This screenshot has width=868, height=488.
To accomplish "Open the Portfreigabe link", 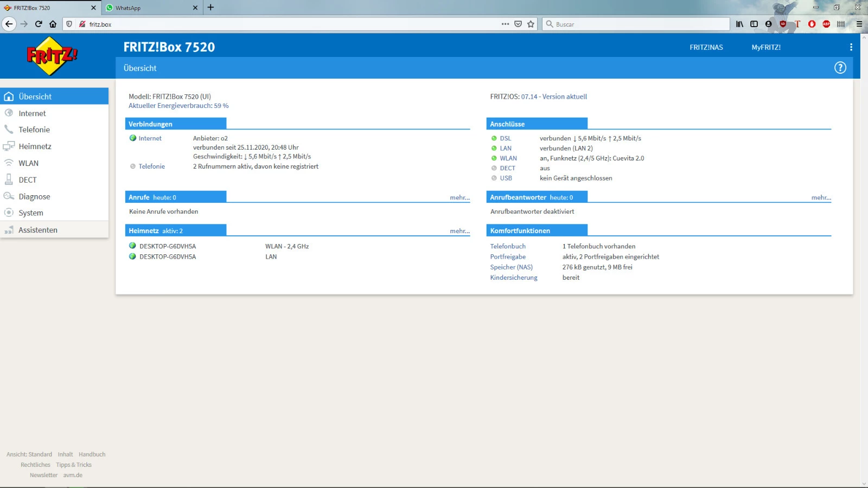I will click(508, 256).
